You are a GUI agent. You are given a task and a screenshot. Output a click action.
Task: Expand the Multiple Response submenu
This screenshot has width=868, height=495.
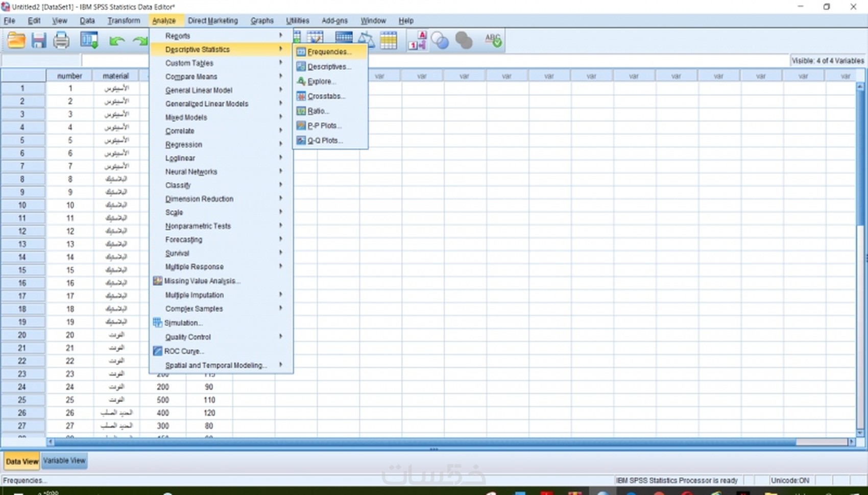221,267
